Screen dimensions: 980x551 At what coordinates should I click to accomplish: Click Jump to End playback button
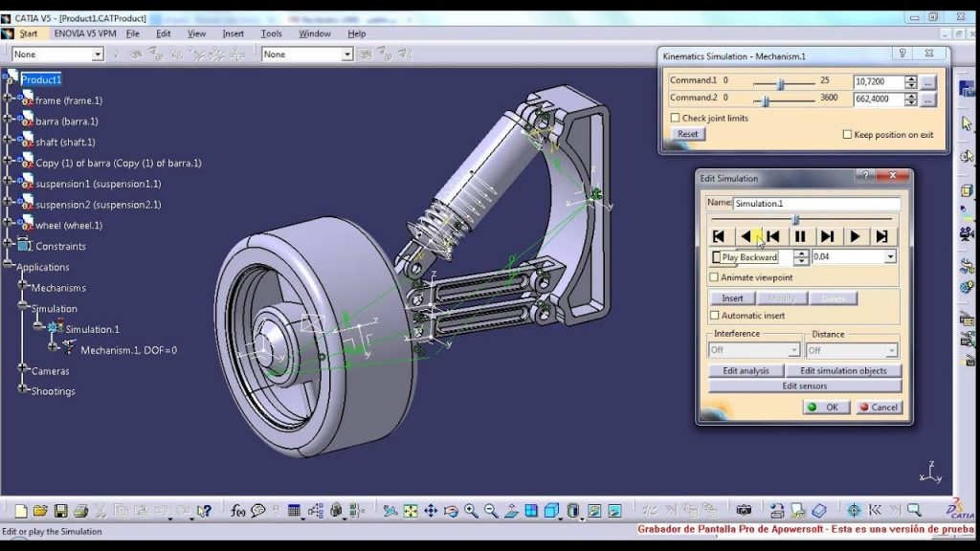881,236
